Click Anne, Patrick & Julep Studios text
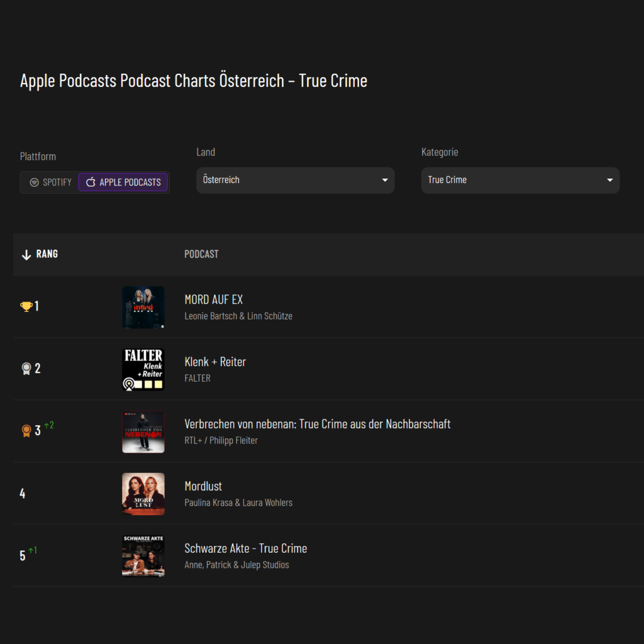This screenshot has height=644, width=644. point(236,565)
